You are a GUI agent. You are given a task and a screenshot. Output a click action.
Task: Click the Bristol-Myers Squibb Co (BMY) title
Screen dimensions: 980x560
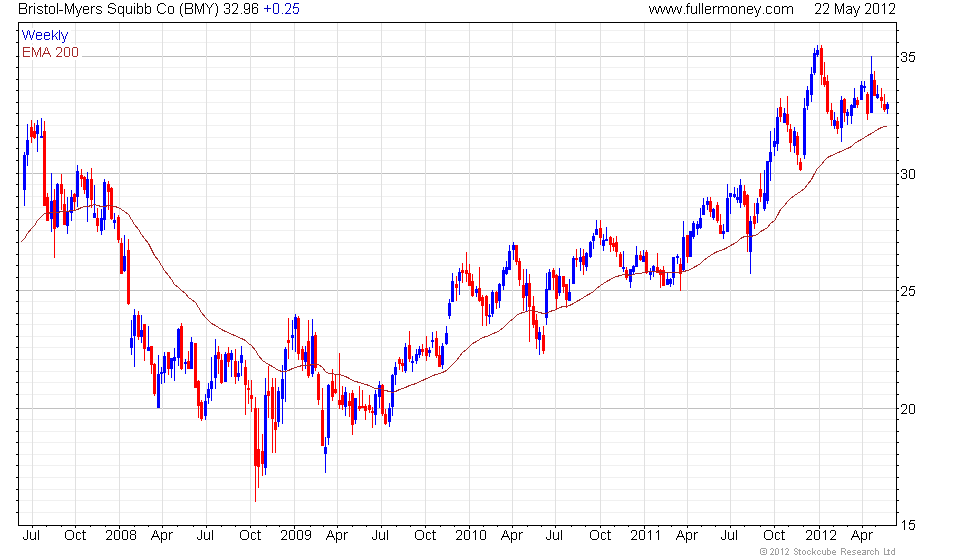[x=119, y=9]
